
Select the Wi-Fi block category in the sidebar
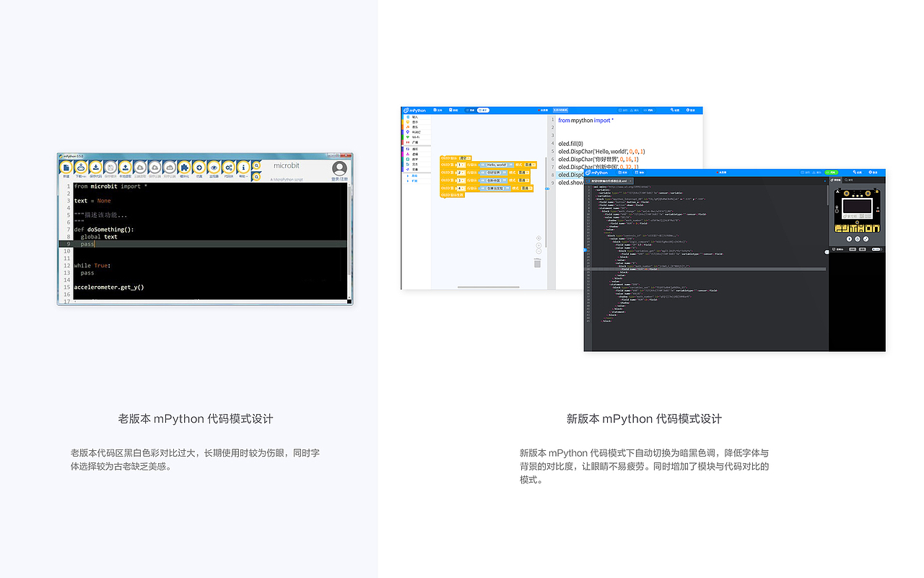tap(413, 137)
